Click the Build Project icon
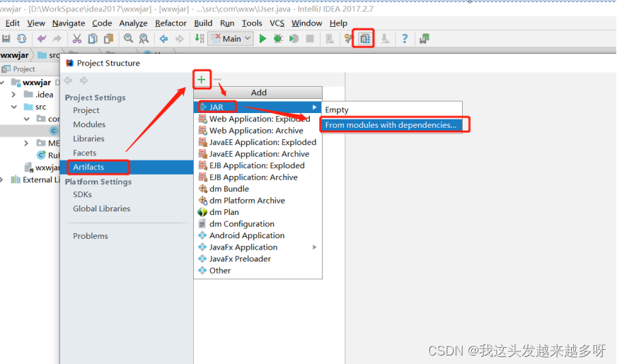 click(x=200, y=39)
